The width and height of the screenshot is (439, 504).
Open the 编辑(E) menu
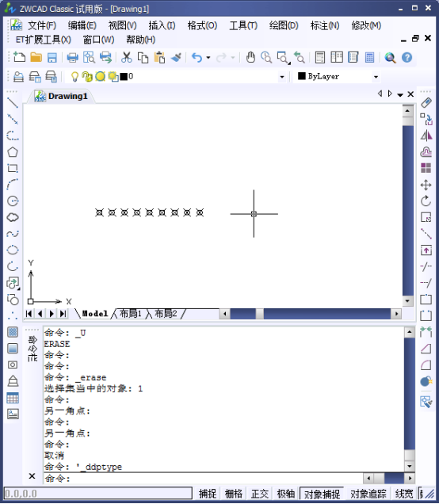click(x=82, y=25)
